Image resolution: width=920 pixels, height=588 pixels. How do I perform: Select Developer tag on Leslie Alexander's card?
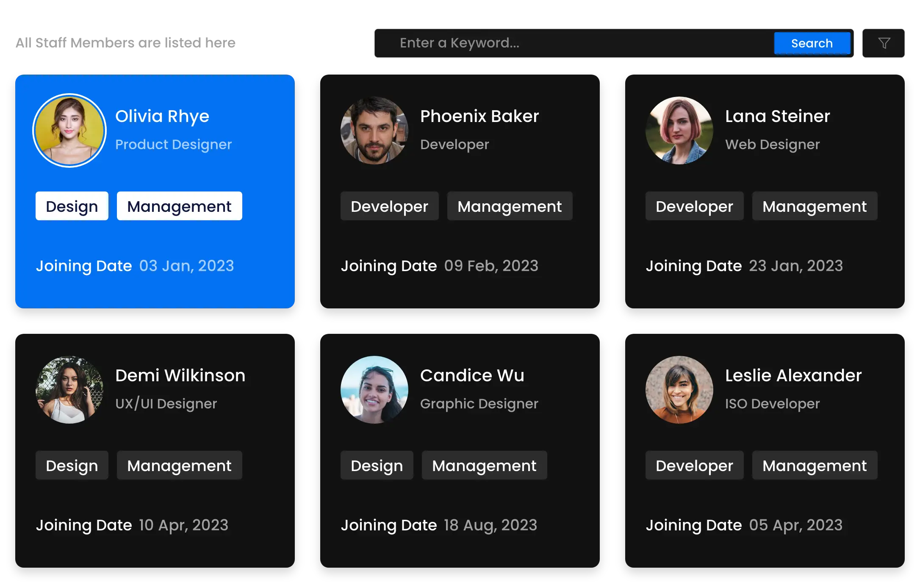pyautogui.click(x=694, y=466)
